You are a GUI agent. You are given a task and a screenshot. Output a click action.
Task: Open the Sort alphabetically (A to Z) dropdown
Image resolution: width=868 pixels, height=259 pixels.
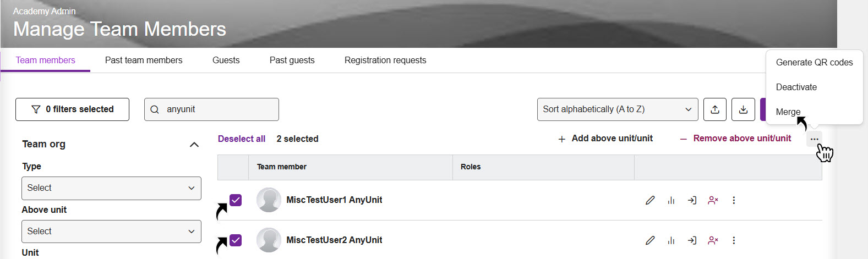click(617, 109)
